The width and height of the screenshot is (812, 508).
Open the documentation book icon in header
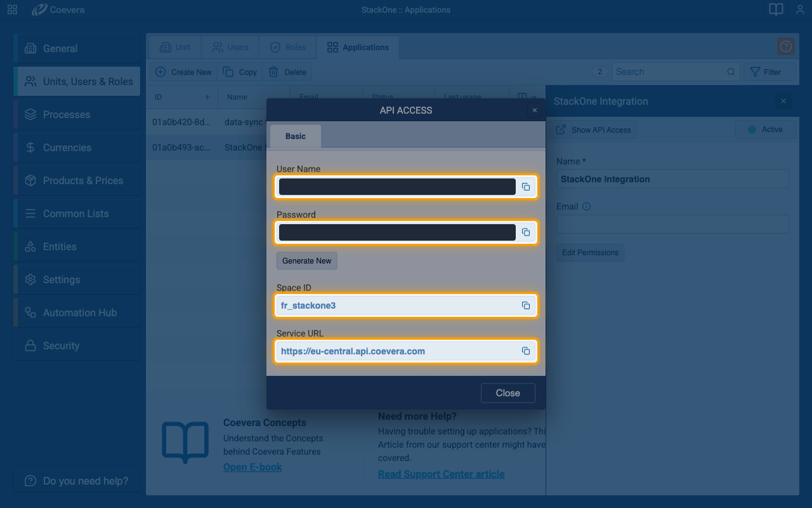coord(776,10)
